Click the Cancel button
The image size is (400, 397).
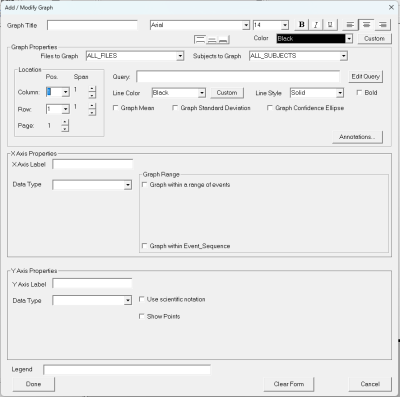[x=370, y=384]
